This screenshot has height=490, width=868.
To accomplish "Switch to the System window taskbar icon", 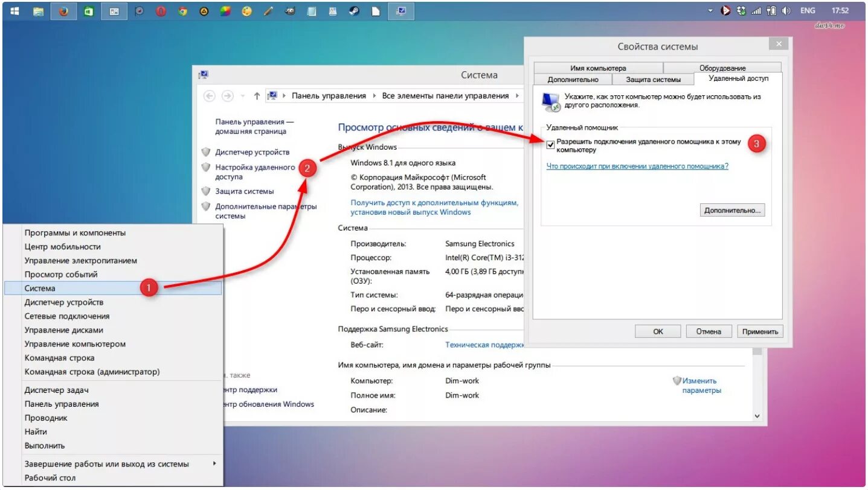I will tap(401, 11).
